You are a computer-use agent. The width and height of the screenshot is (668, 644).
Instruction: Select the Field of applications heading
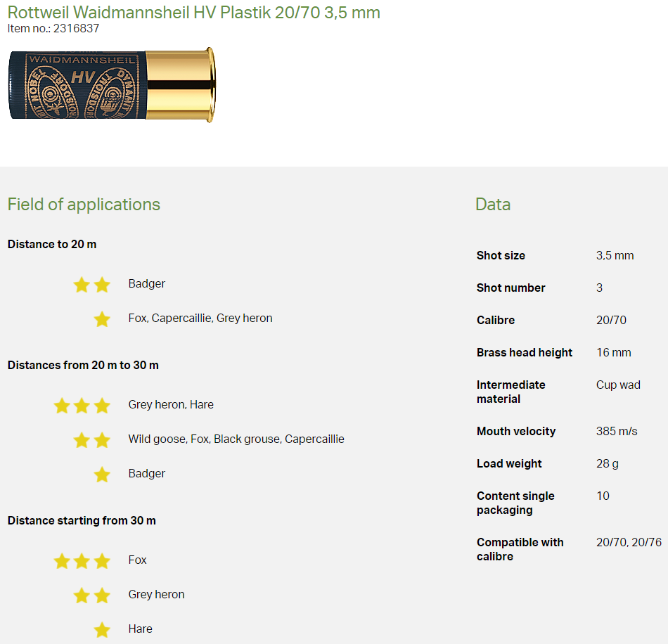click(x=84, y=205)
